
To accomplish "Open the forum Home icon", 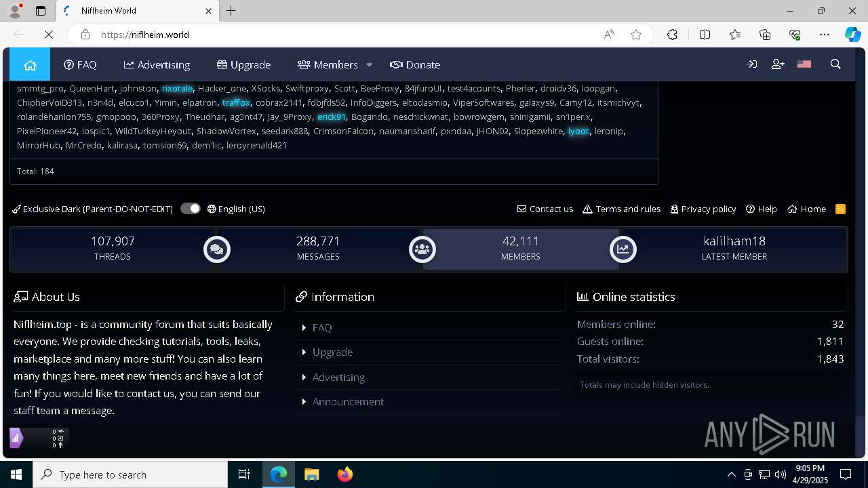I will pos(30,65).
